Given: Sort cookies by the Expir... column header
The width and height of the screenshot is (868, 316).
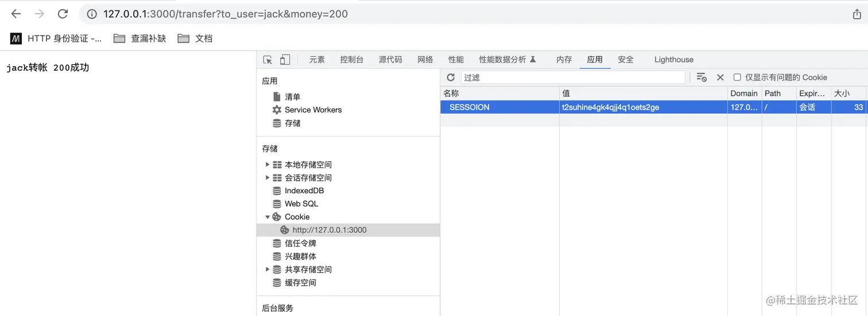Looking at the screenshot, I should (x=813, y=93).
